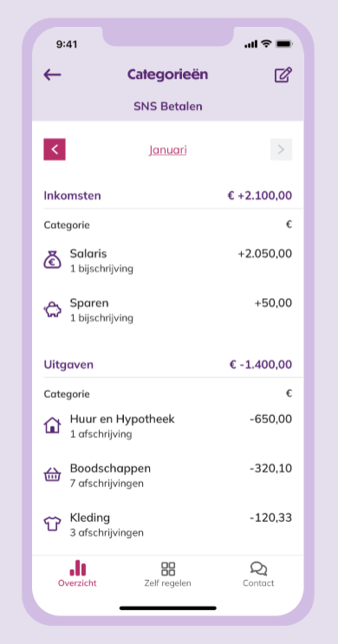Click the Salaris money bag icon
This screenshot has height=644, width=338.
tap(52, 260)
